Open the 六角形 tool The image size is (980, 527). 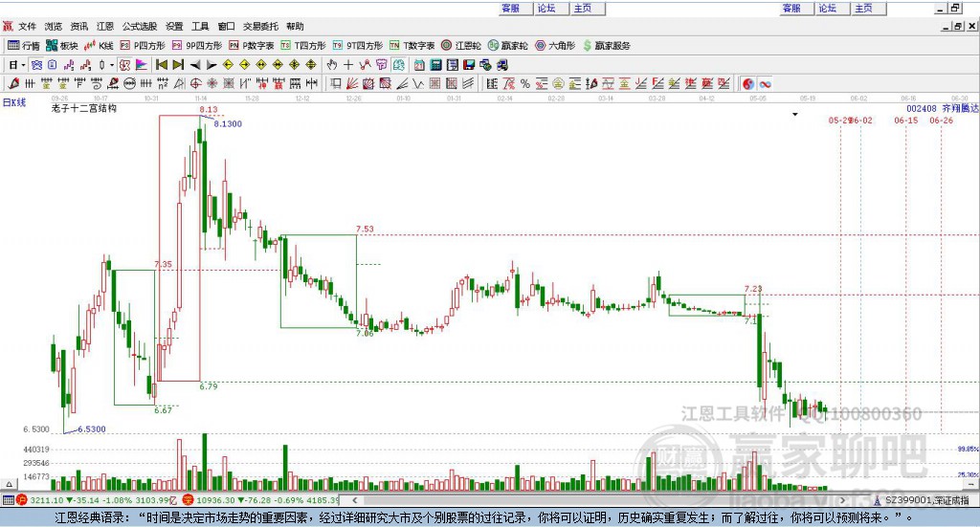pyautogui.click(x=555, y=46)
